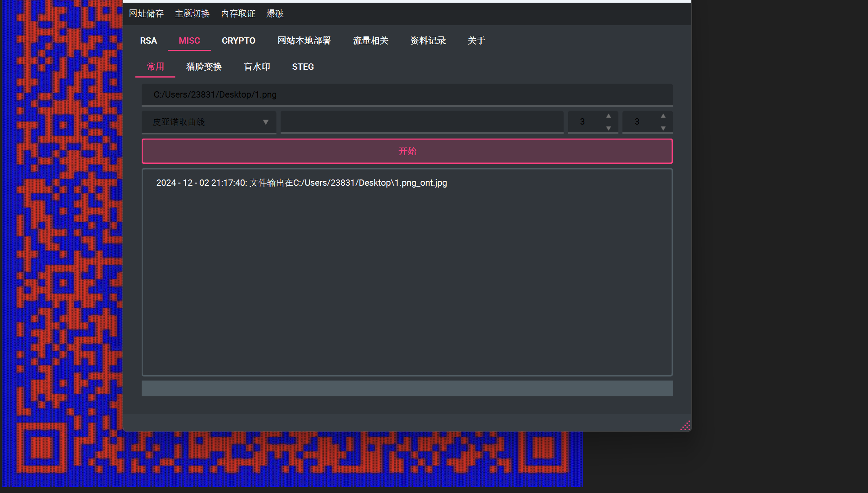Open the 主题切换 menu
This screenshot has width=868, height=493.
[x=192, y=13]
